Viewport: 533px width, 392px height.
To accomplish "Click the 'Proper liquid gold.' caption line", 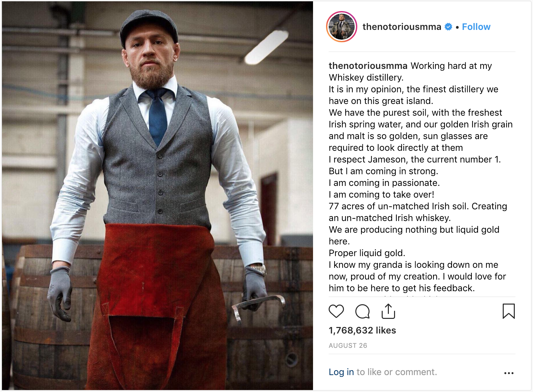I will [x=367, y=253].
